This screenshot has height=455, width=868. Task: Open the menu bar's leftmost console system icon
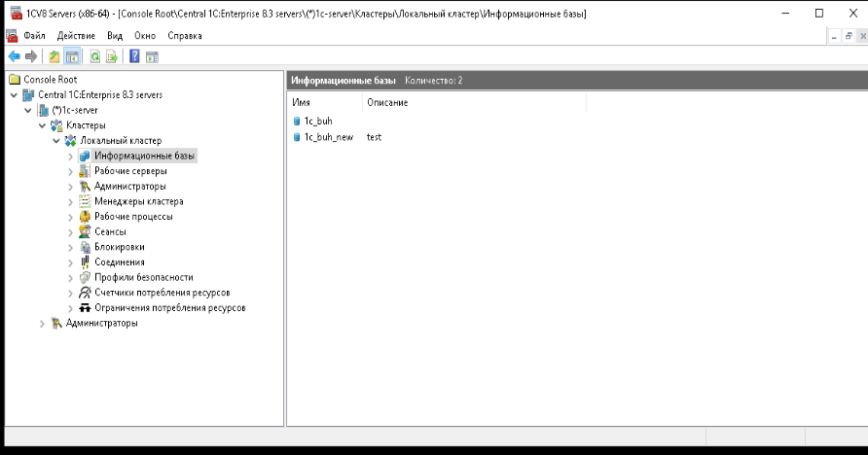[13, 36]
